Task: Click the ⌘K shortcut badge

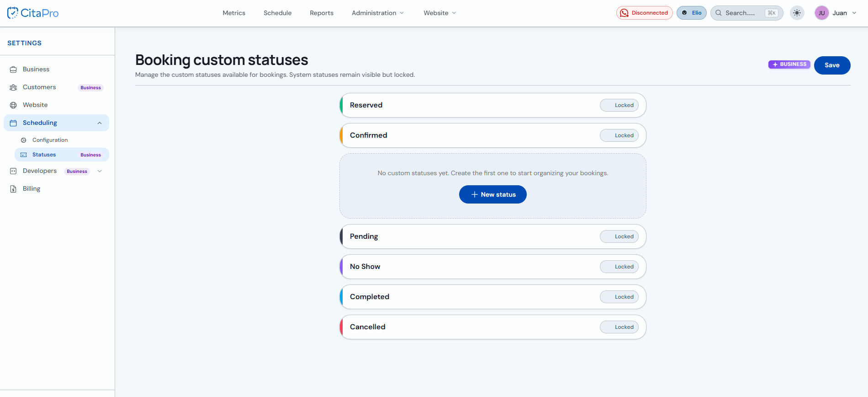Action: pos(772,13)
